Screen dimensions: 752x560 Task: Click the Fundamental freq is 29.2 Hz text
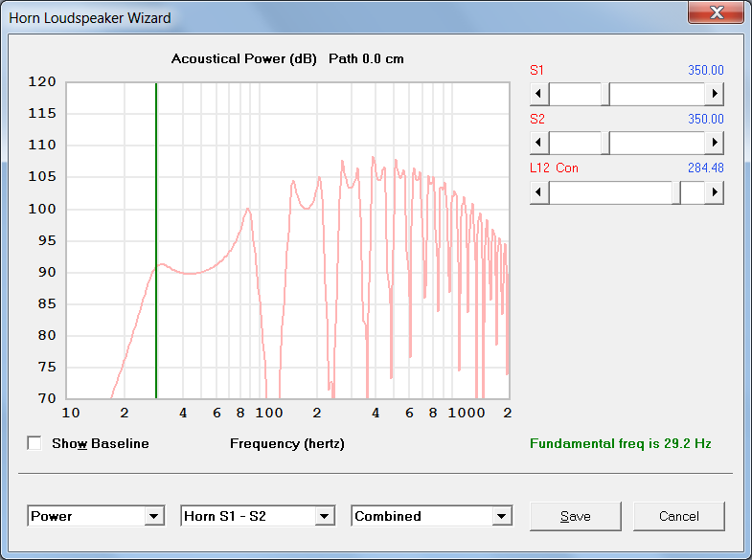(620, 443)
